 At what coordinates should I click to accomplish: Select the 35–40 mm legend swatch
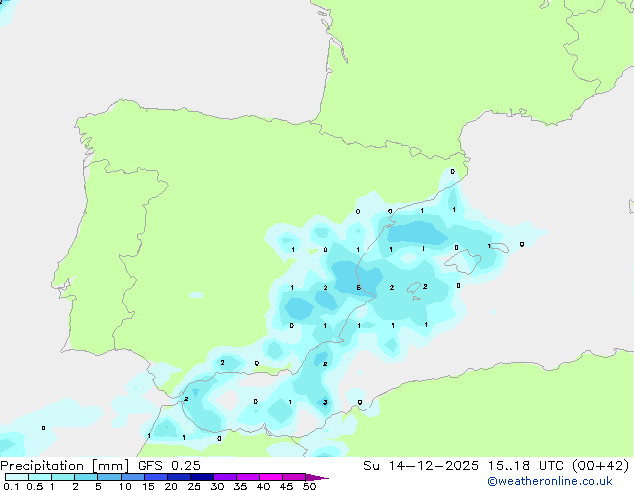click(248, 477)
